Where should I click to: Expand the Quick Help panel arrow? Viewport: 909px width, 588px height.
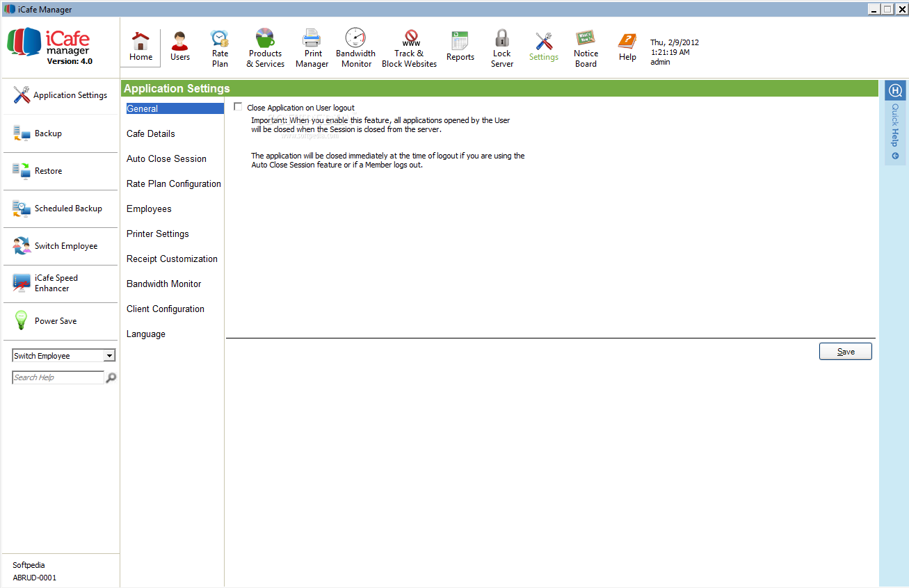click(x=895, y=156)
